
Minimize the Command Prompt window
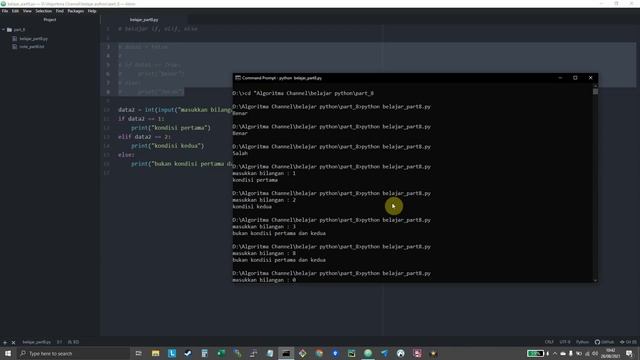[560, 78]
